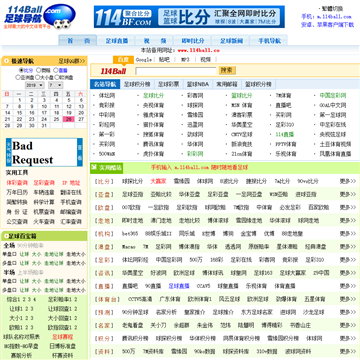The image size is (360, 360).
Task: Click the 114Ball 足球导航 logo
Action: [x=39, y=16]
